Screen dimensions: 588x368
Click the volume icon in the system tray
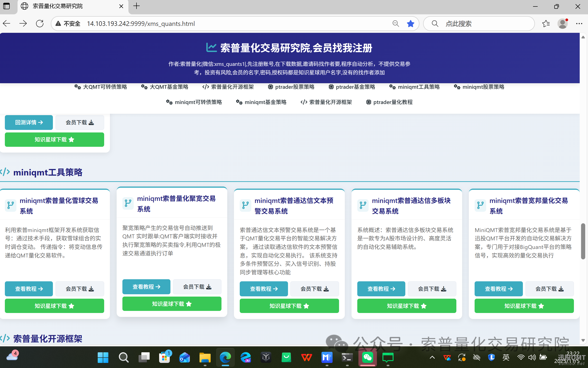pyautogui.click(x=532, y=357)
